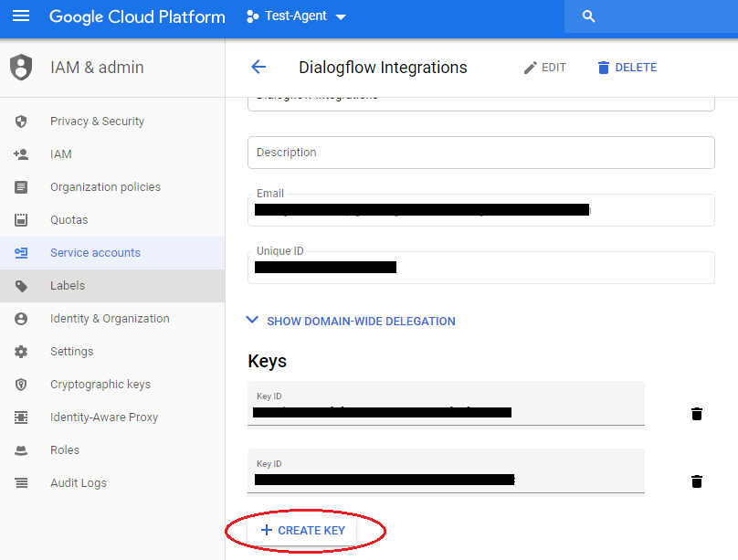
Task: Click the search magnifier icon
Action: click(x=589, y=16)
